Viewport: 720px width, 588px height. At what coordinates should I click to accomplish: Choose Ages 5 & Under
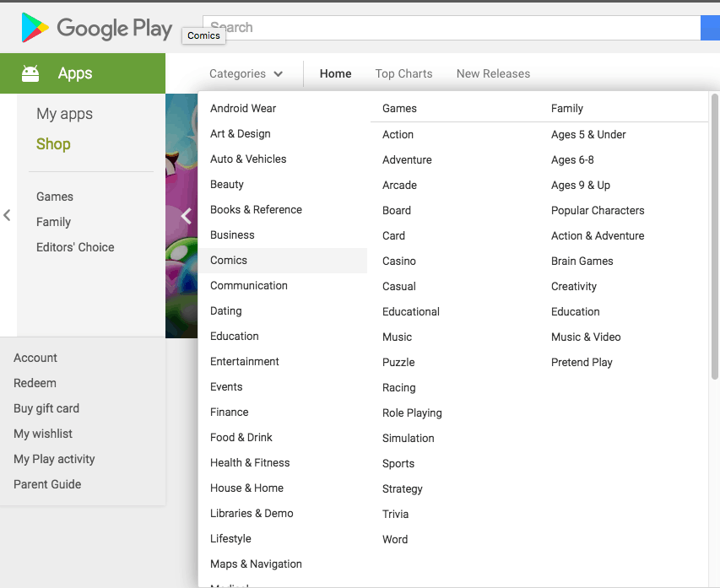pyautogui.click(x=588, y=134)
